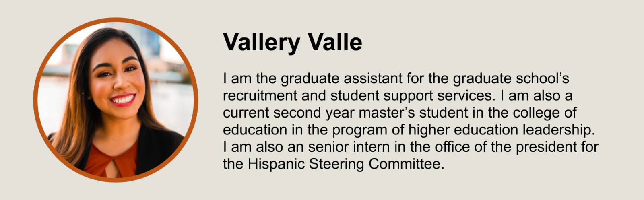The width and height of the screenshot is (644, 200).
Task: Click the words "graduate school's" in the first line
Action: (511, 78)
